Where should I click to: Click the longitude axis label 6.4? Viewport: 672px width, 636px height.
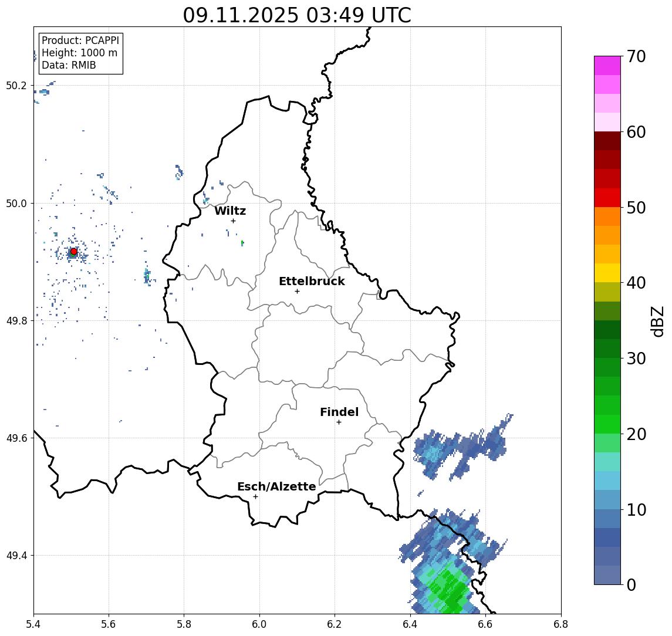(410, 624)
